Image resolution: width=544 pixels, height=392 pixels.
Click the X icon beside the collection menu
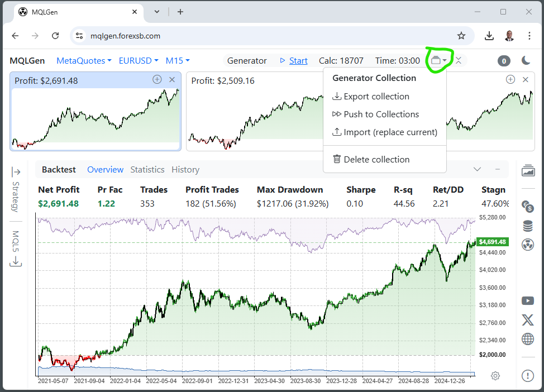point(459,60)
